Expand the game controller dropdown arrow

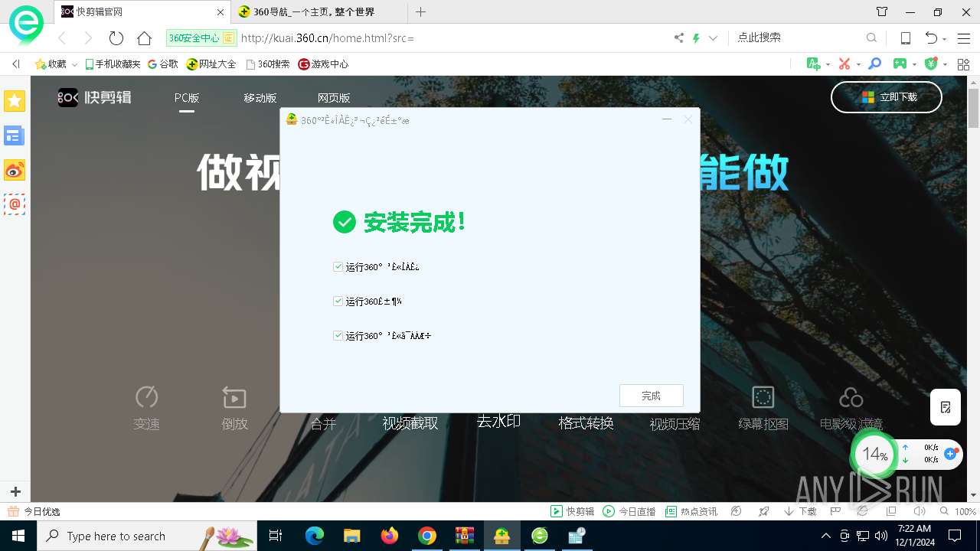[915, 65]
